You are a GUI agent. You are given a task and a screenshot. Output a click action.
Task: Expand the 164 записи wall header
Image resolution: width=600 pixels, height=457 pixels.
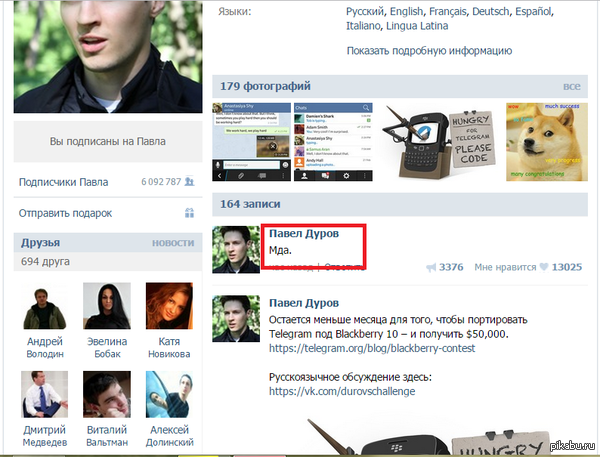click(x=246, y=204)
